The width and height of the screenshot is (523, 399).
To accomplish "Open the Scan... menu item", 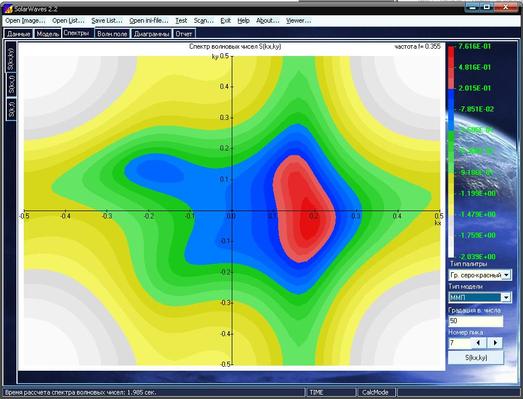I will (x=203, y=21).
